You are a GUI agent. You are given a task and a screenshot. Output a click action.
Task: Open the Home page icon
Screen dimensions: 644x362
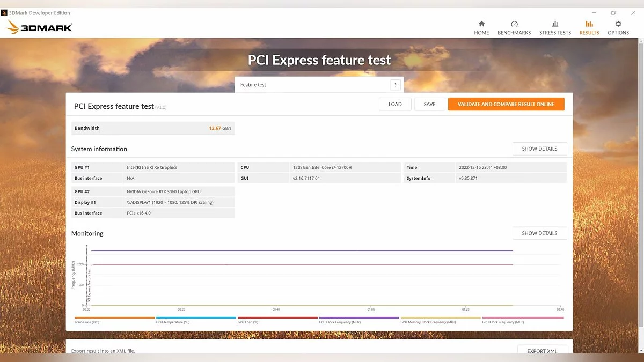coord(481,24)
